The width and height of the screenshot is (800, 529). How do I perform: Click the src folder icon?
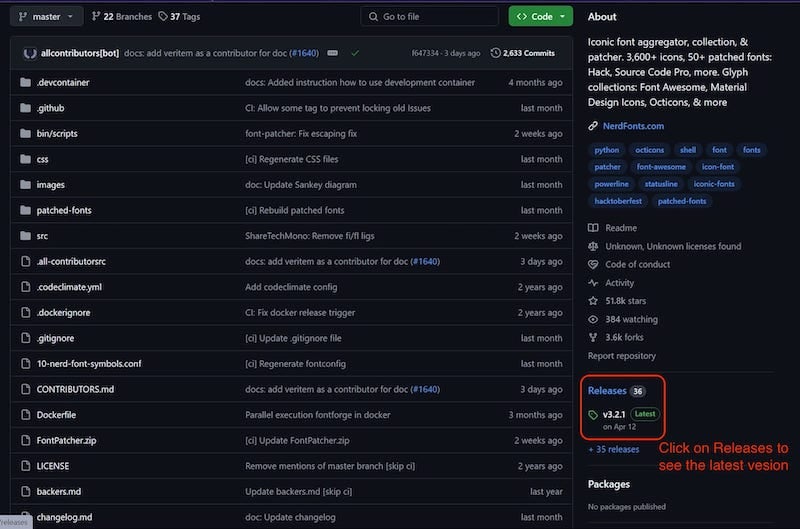click(26, 236)
